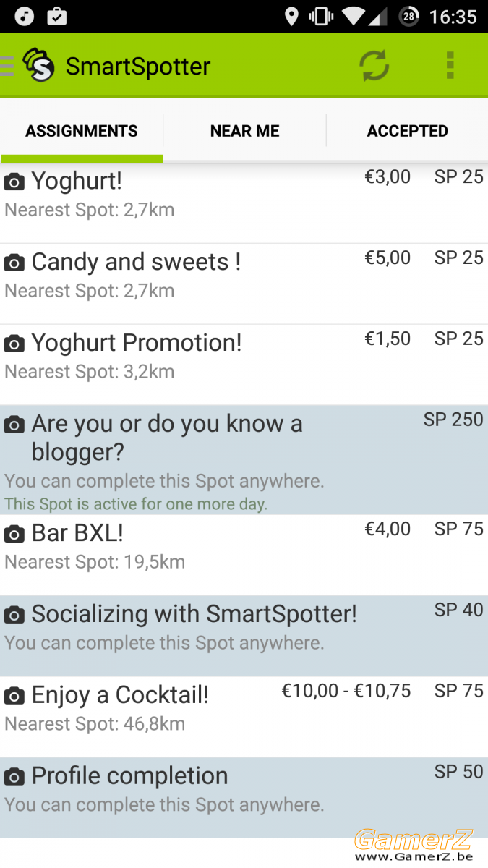Image resolution: width=488 pixels, height=868 pixels.
Task: Switch to the ACCEPTED tab
Action: pos(408,131)
